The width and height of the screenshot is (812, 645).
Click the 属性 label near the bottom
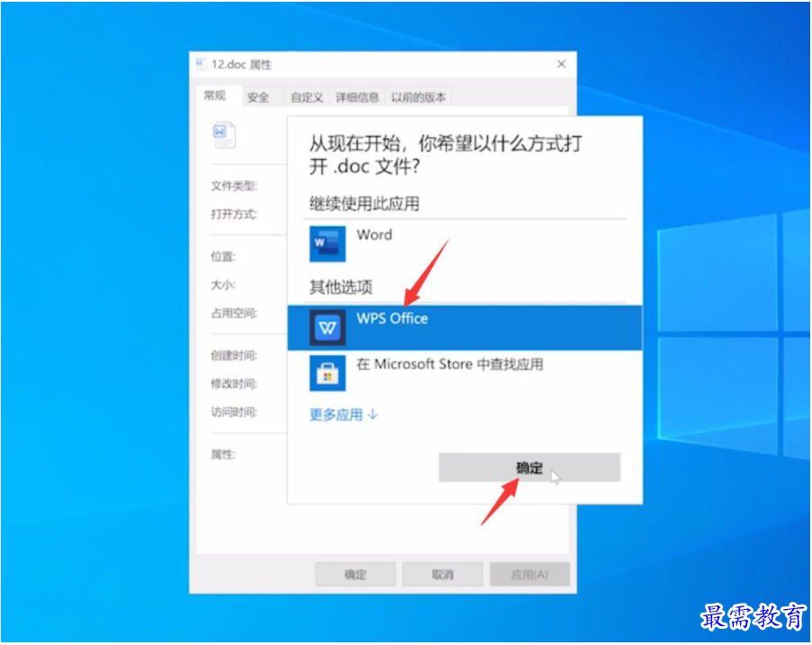(223, 454)
